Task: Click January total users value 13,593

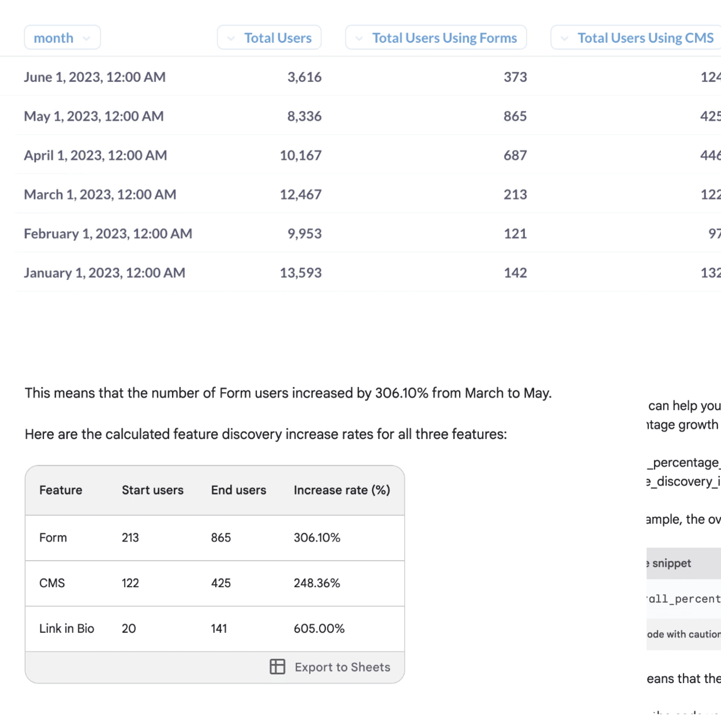Action: tap(300, 273)
